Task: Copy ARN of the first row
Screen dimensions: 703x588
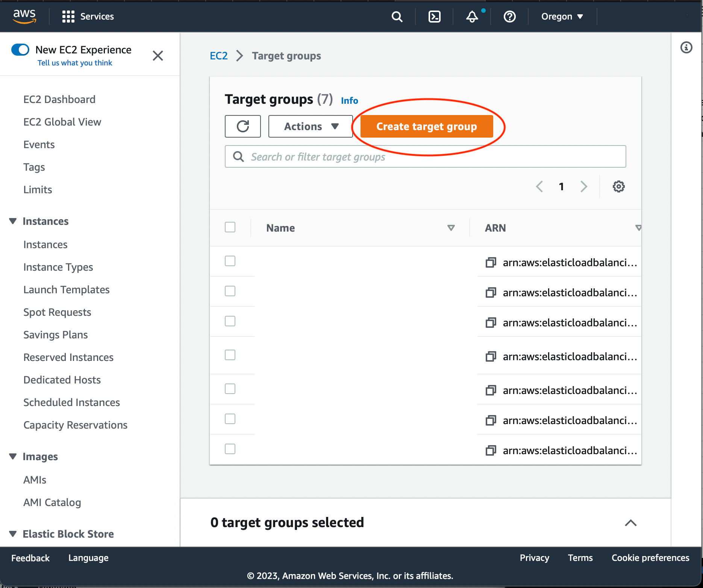Action: click(491, 262)
